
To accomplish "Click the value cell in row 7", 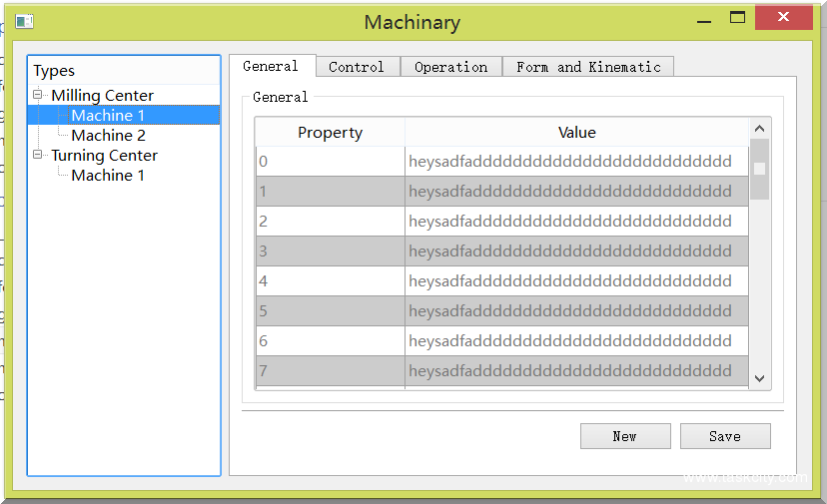I will click(x=577, y=371).
